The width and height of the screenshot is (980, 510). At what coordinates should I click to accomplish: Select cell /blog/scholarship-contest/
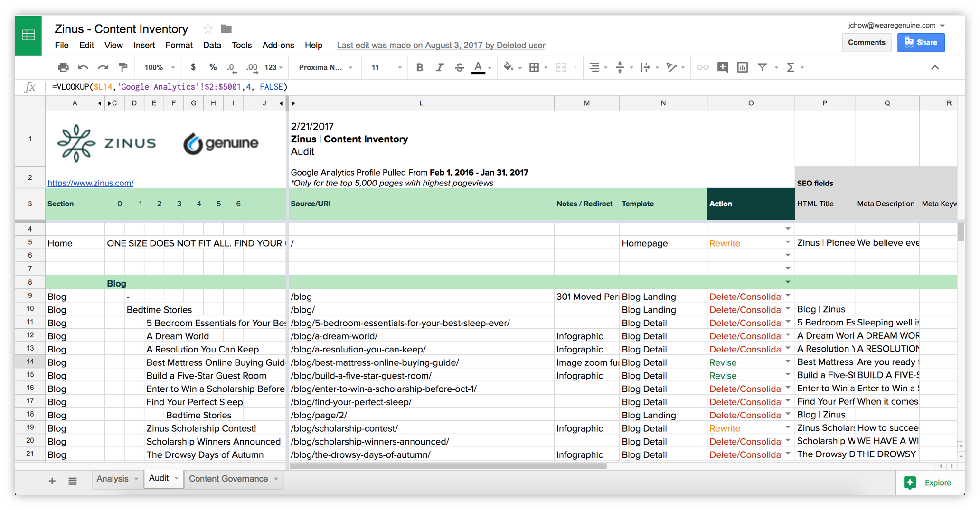[421, 428]
